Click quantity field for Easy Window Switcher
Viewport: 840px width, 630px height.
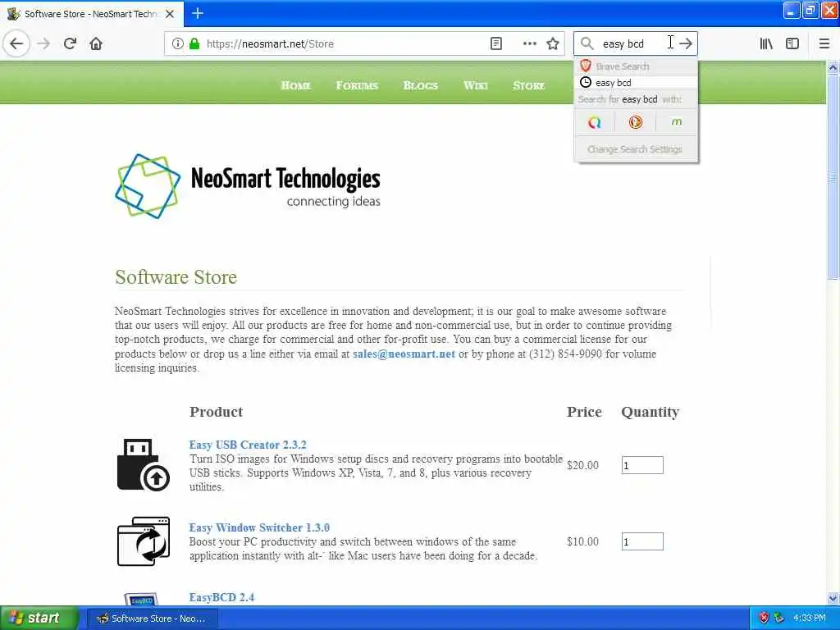point(642,541)
